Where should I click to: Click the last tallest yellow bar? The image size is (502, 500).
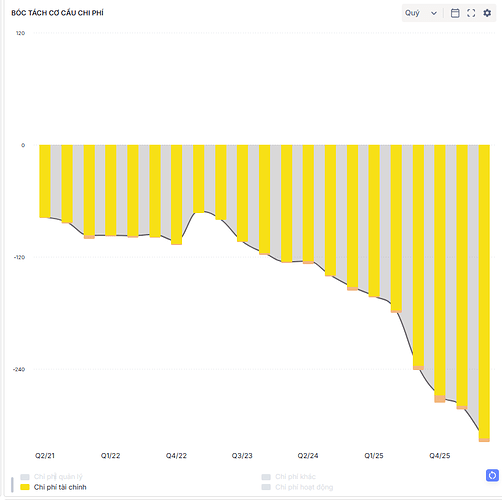pos(484,293)
